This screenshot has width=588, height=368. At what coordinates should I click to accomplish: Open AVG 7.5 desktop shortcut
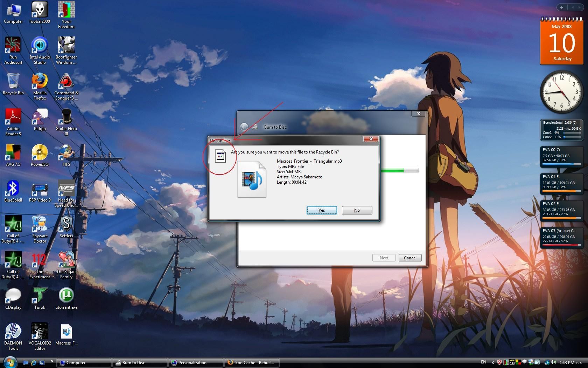[13, 155]
